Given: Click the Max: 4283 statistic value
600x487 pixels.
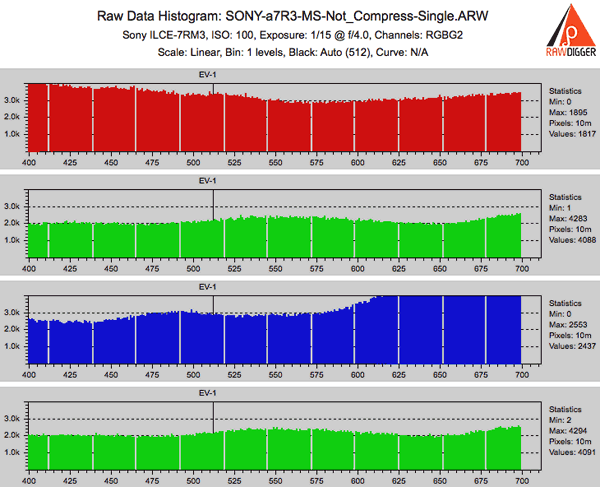Looking at the screenshot, I should (x=563, y=218).
